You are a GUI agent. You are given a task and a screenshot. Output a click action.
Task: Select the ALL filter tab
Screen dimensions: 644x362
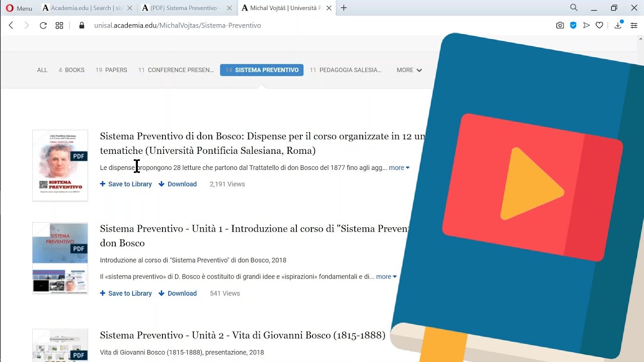pyautogui.click(x=42, y=70)
